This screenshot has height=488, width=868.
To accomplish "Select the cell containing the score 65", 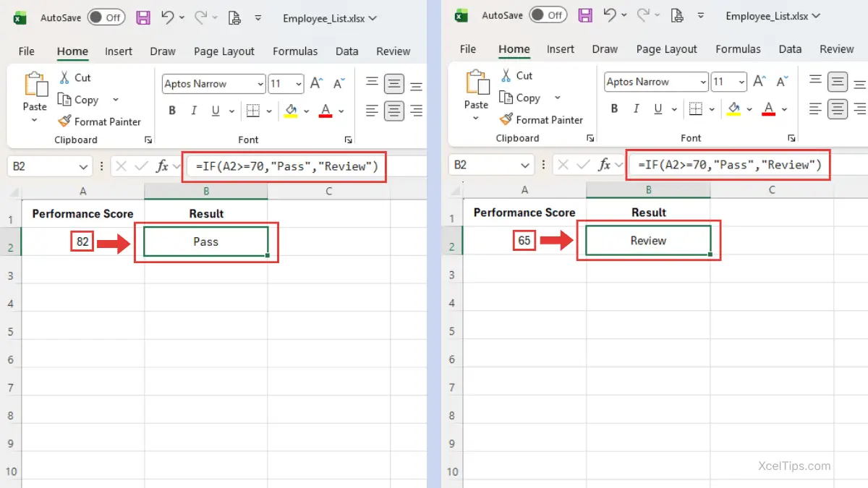I will tap(524, 241).
